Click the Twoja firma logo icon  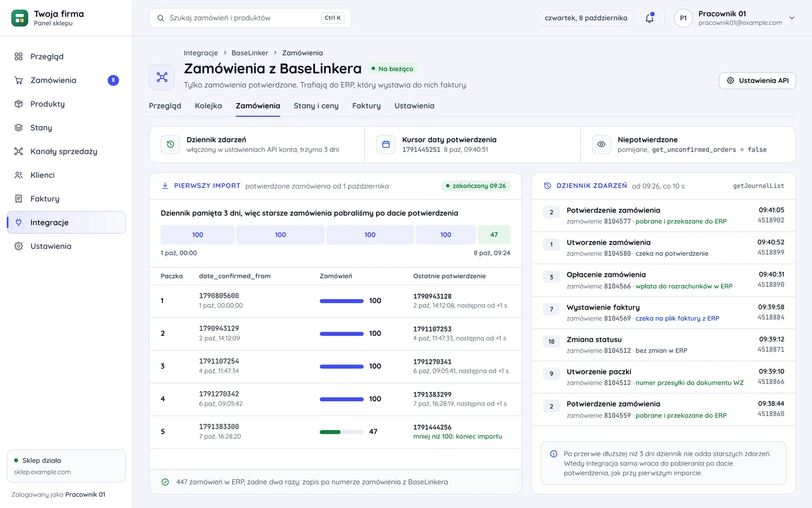point(20,18)
